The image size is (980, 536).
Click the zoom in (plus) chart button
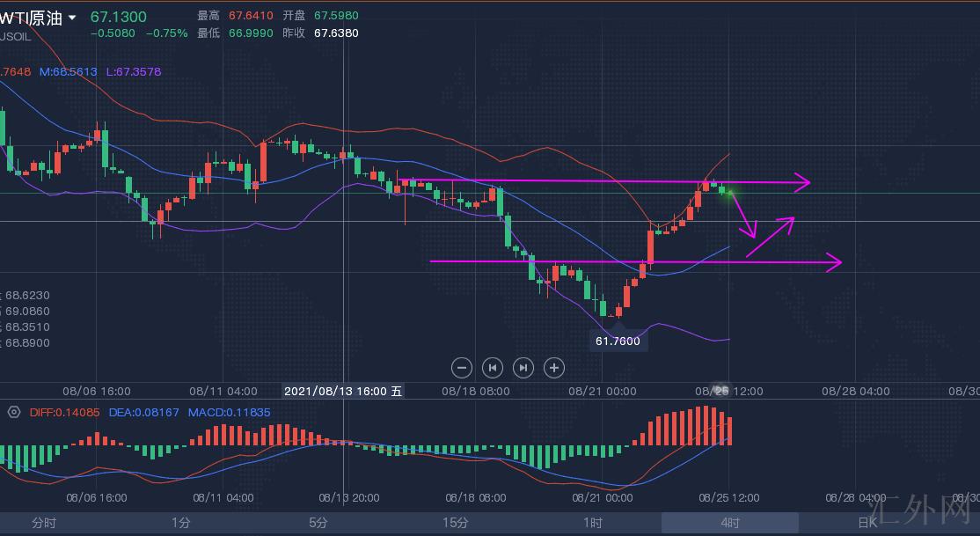click(x=553, y=367)
